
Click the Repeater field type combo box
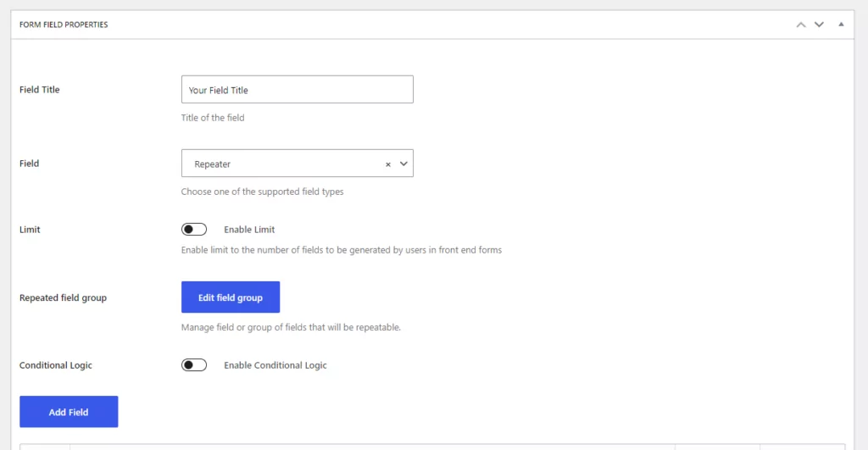pyautogui.click(x=298, y=164)
